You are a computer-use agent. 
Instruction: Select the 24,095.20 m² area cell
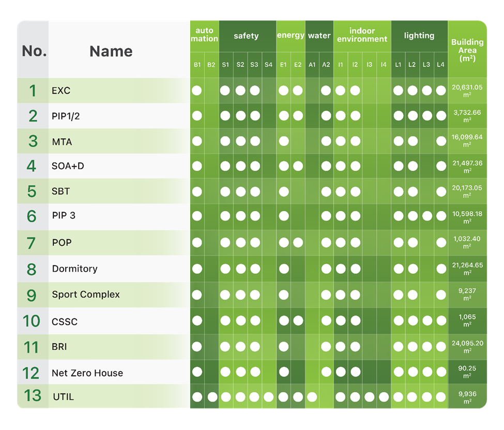pyautogui.click(x=467, y=346)
